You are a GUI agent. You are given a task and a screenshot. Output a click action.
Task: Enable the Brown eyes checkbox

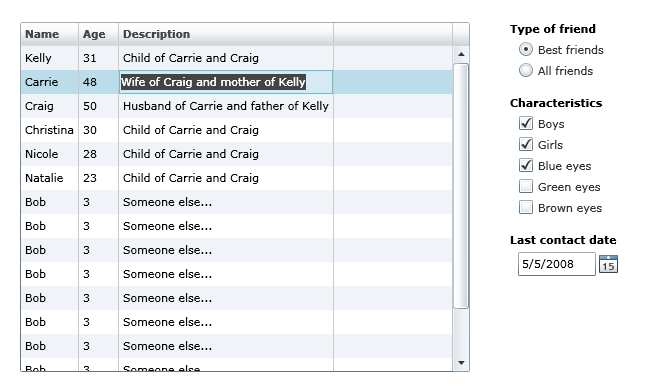(526, 208)
